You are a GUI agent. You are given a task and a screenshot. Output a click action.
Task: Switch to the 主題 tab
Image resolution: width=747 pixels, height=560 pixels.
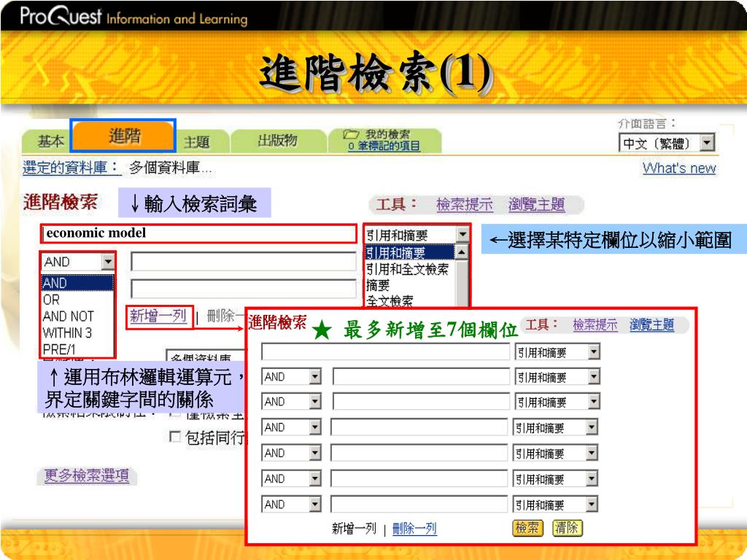click(197, 141)
